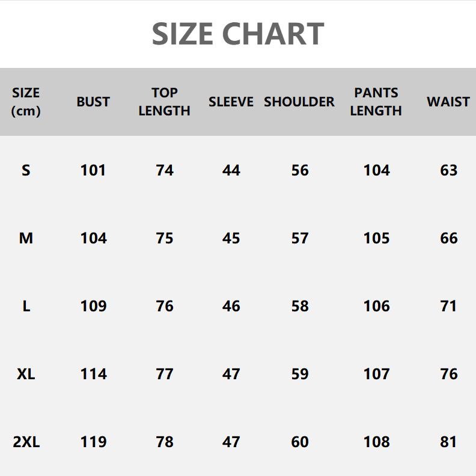Click the SIZE CHART title
476x476 pixels.
coord(238,34)
